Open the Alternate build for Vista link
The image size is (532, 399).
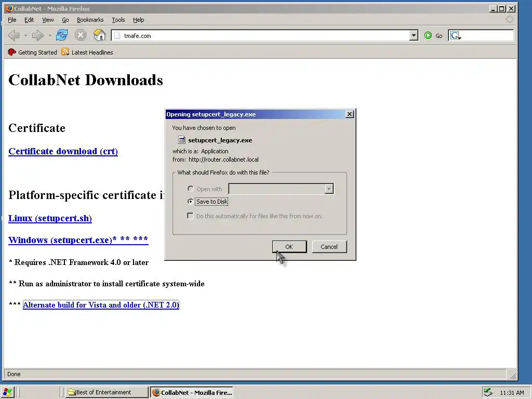[101, 304]
